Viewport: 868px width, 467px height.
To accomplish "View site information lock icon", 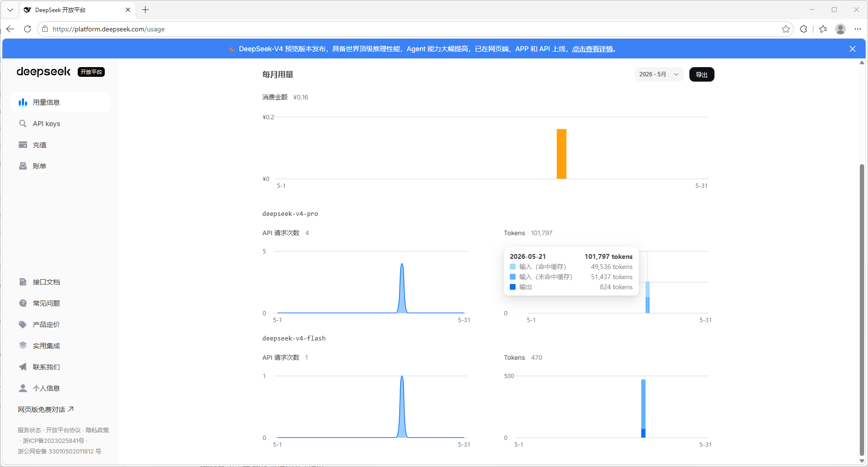I will point(45,29).
